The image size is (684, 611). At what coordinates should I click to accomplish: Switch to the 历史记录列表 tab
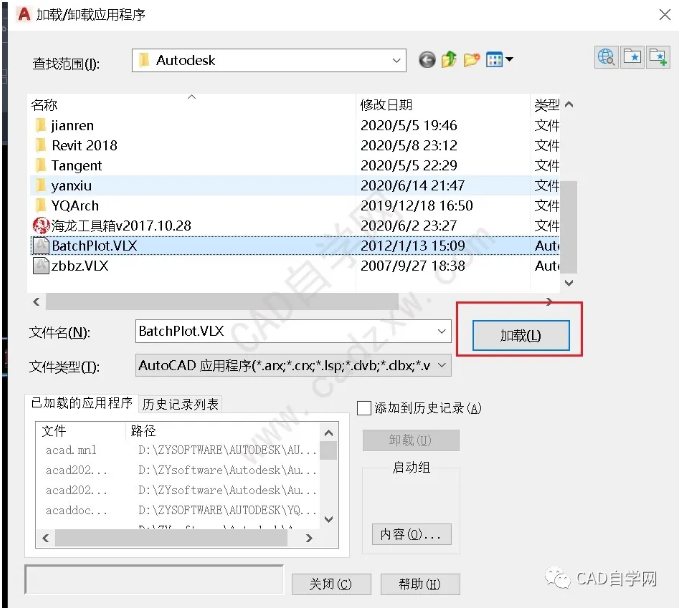(180, 404)
